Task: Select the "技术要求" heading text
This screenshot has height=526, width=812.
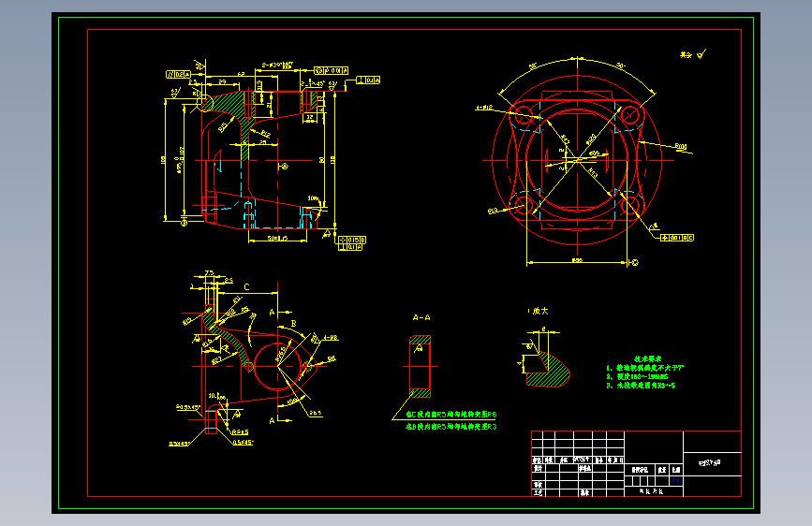Action: click(647, 358)
